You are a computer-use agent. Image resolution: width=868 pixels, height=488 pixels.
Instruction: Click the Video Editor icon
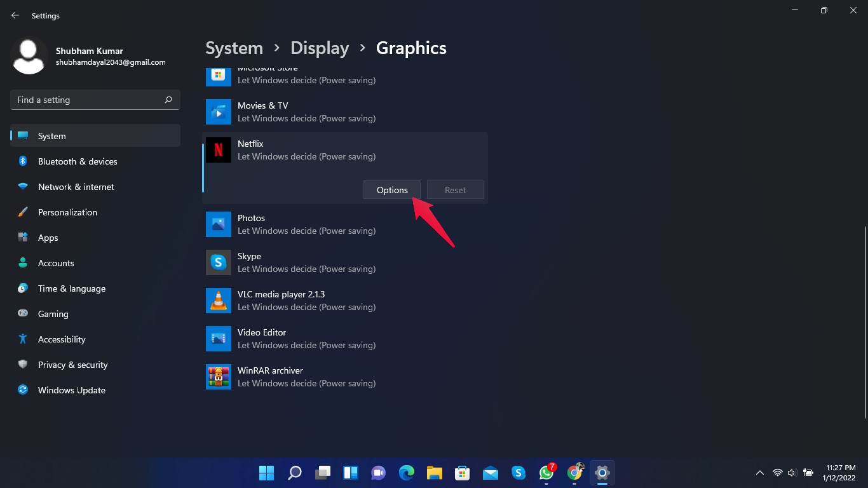click(219, 339)
